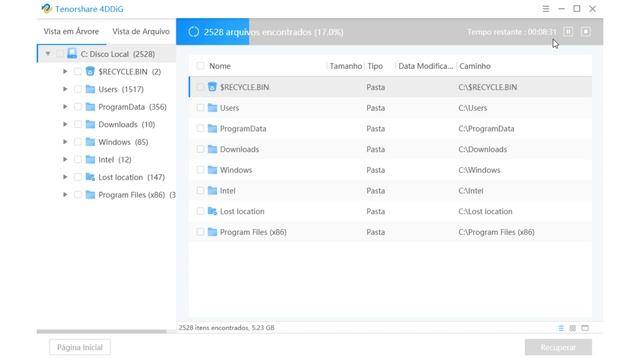The image size is (640, 360).
Task: Pause the scan with the pause icon
Action: [568, 31]
